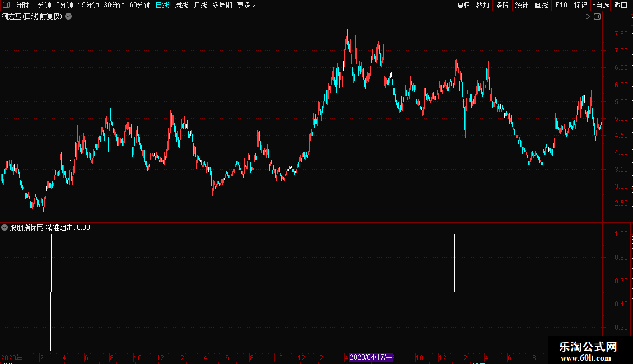The width and height of the screenshot is (633, 364).
Task: Click 返回 to go back
Action: coord(621,5)
